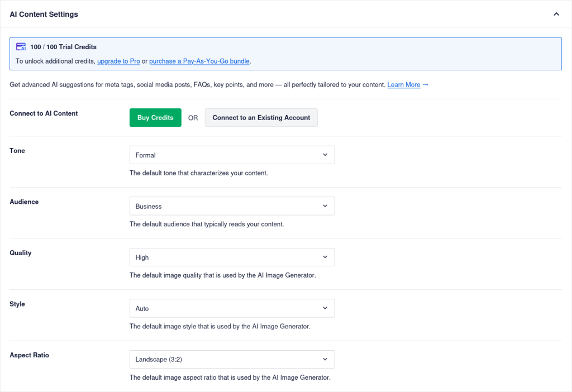Click the Aspect Ratio field label
The width and height of the screenshot is (572, 392).
tap(29, 355)
